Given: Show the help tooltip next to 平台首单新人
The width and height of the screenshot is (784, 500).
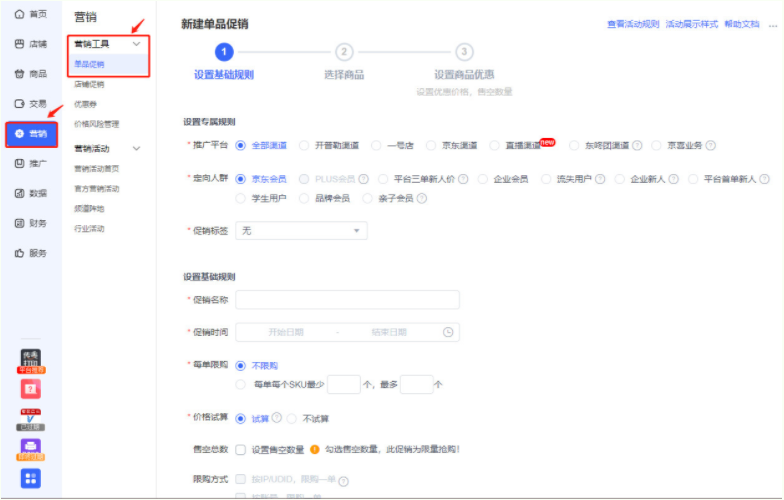Looking at the screenshot, I should click(x=764, y=179).
